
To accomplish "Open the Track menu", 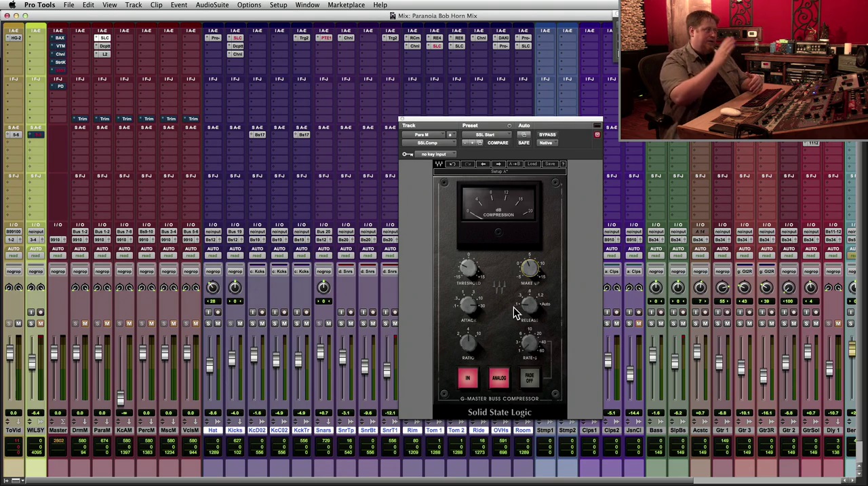I will point(134,5).
